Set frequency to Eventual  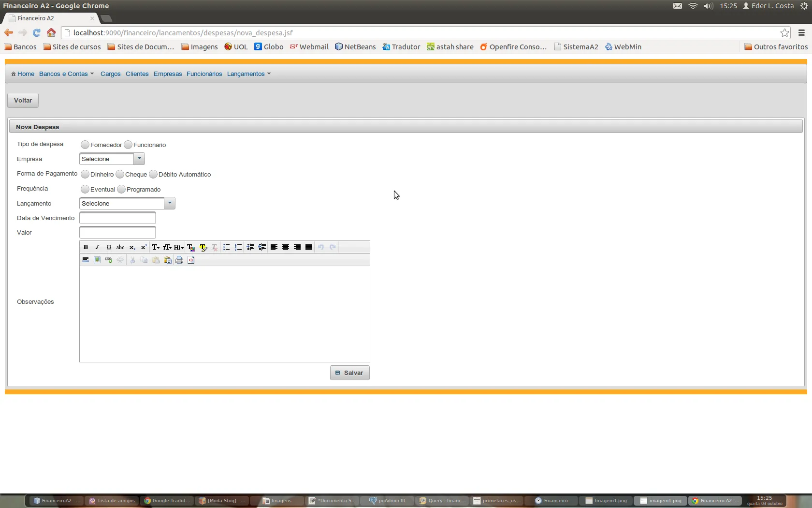(x=85, y=189)
